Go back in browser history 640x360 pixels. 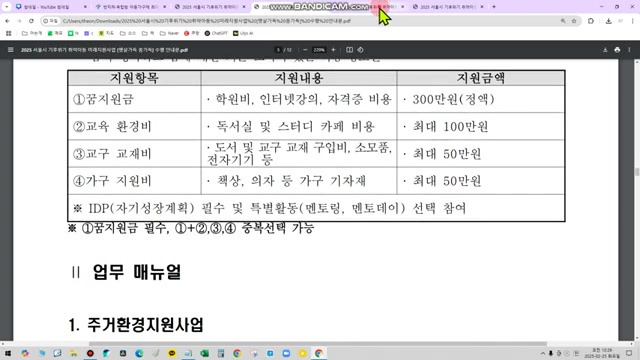point(7,21)
